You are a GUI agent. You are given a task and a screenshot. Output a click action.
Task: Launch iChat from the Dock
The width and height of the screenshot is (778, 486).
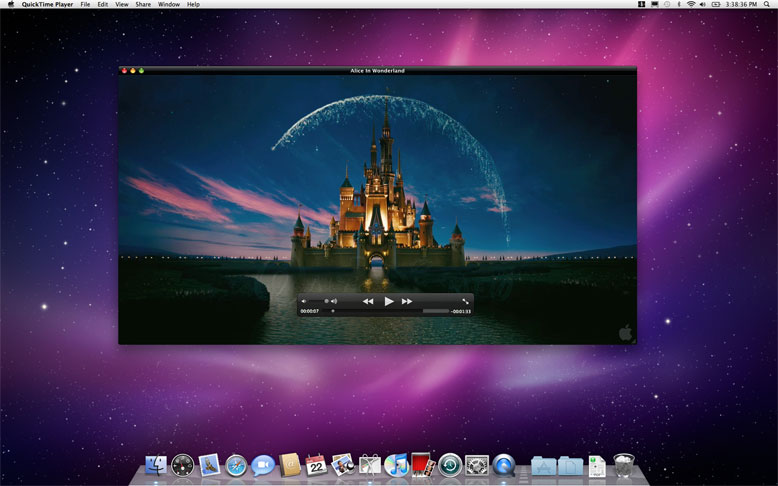click(x=263, y=466)
